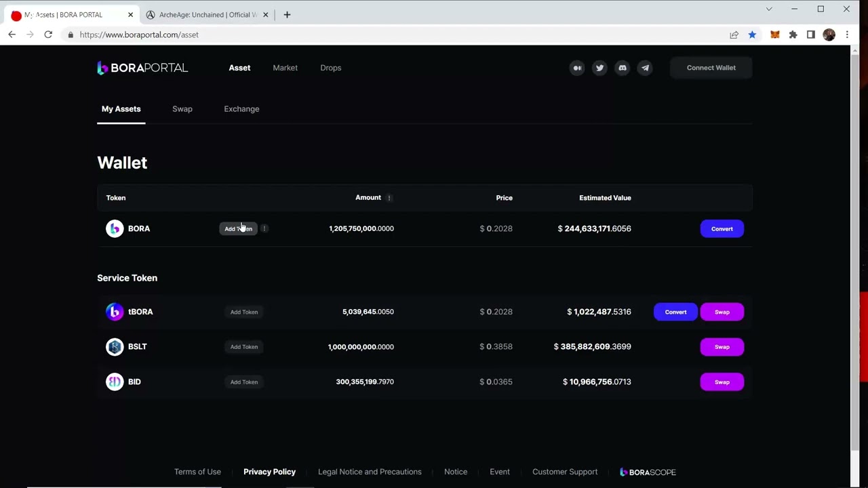Bookmark page with the star icon

pyautogui.click(x=752, y=35)
